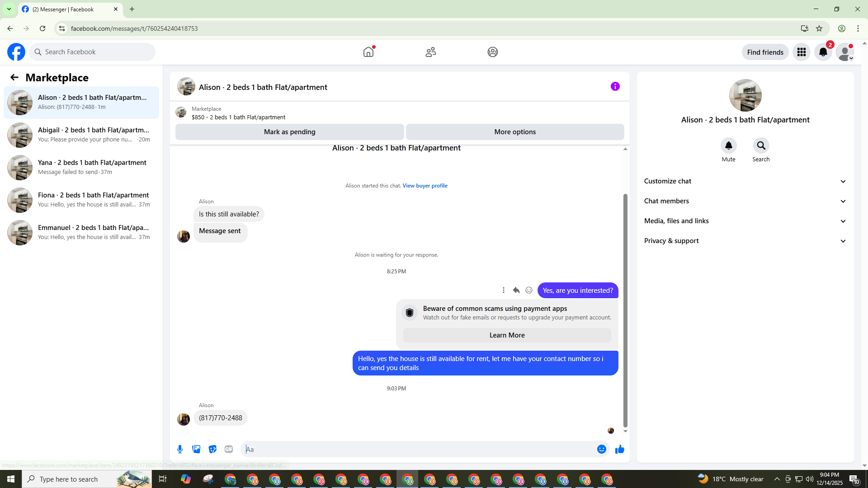Viewport: 868px width, 488px height.
Task: Open the sticker picker icon
Action: [212, 449]
